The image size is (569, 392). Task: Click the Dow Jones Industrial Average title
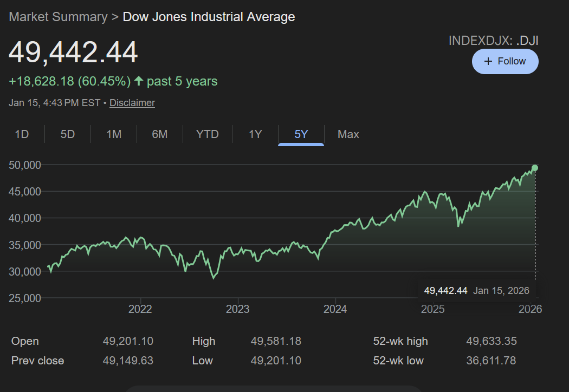(209, 17)
